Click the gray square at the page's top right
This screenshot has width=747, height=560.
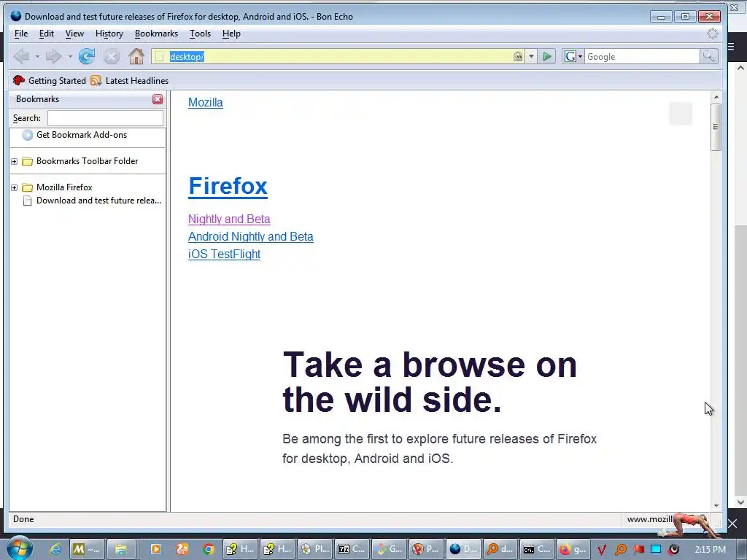point(681,114)
